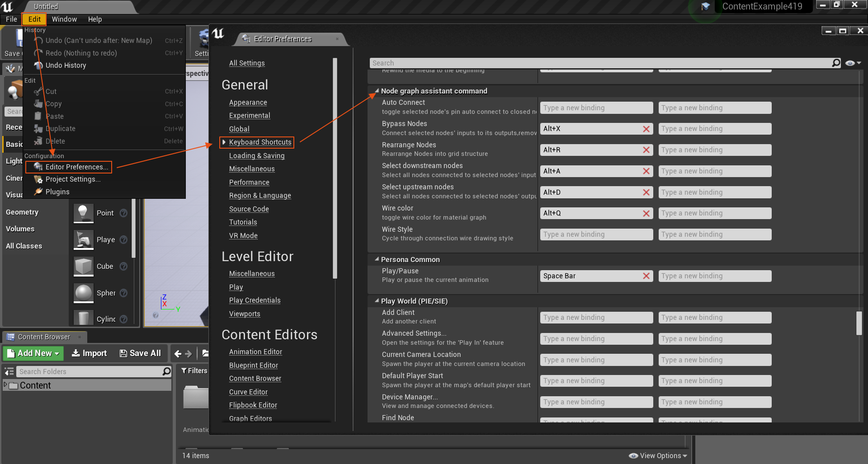Click the Sphere thumbnail icon
The width and height of the screenshot is (868, 464).
84,293
